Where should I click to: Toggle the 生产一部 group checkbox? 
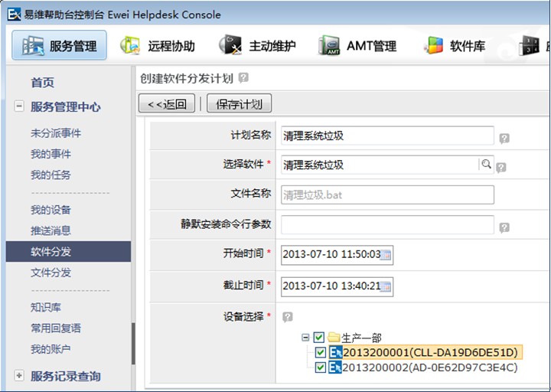tap(319, 337)
